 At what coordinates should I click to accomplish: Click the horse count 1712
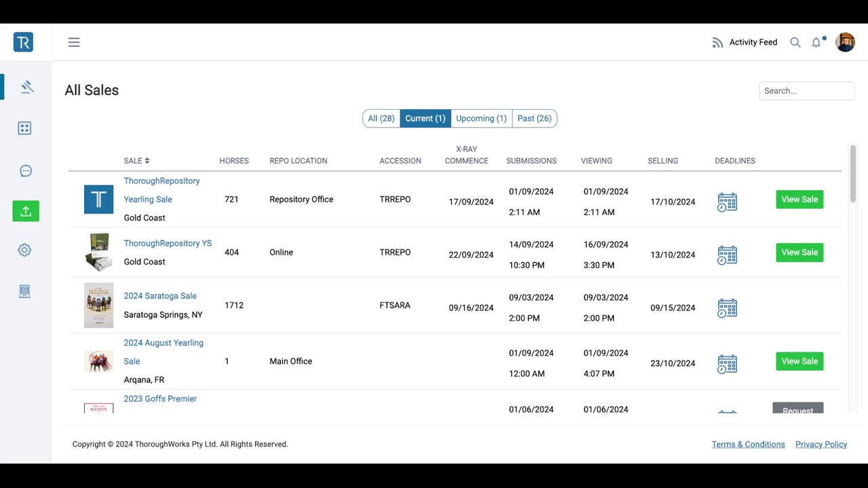point(234,305)
